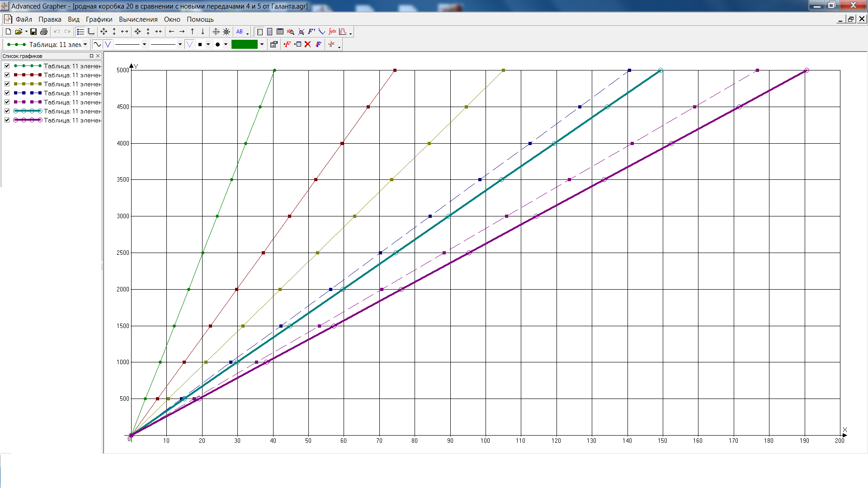868x488 pixels.
Task: Uncheck the first green graph checkbox
Action: 7,66
